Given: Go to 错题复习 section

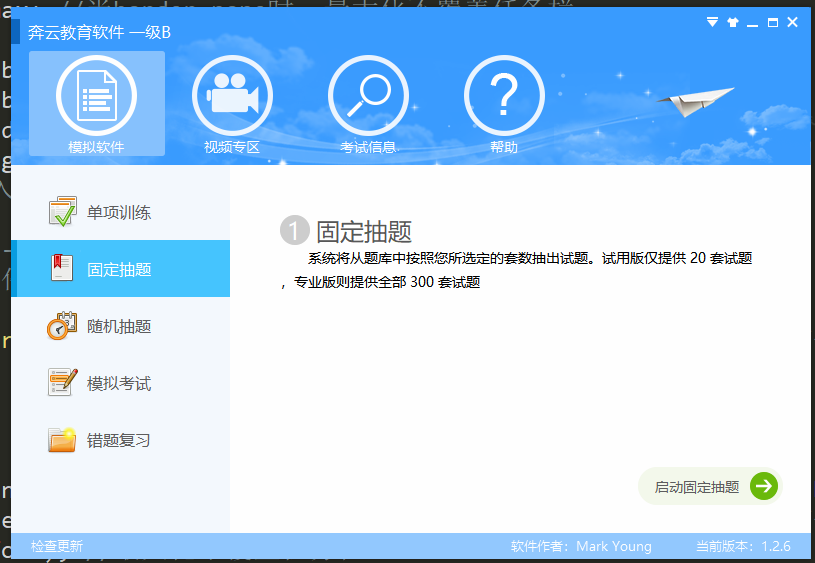Looking at the screenshot, I should coord(119,440).
